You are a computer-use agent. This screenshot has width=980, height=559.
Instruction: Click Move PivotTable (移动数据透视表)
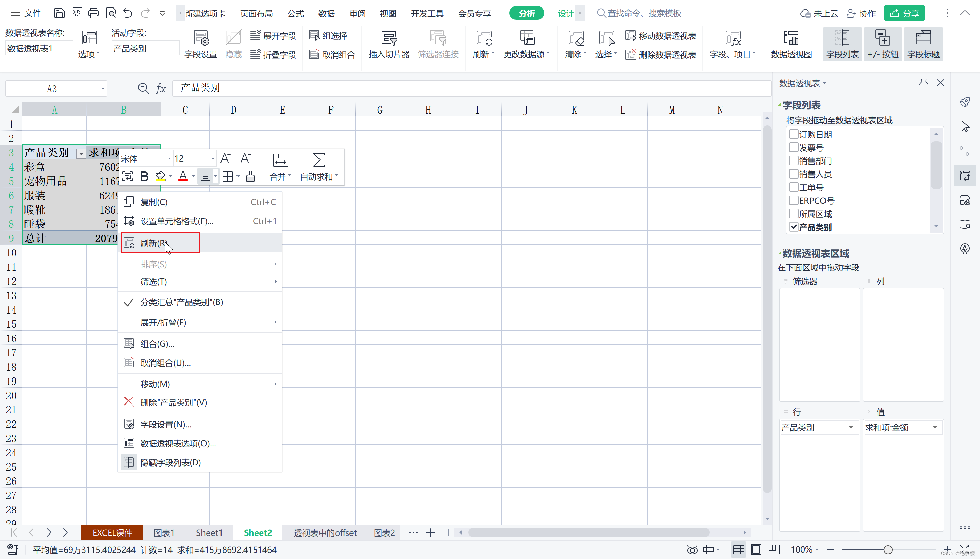point(661,36)
